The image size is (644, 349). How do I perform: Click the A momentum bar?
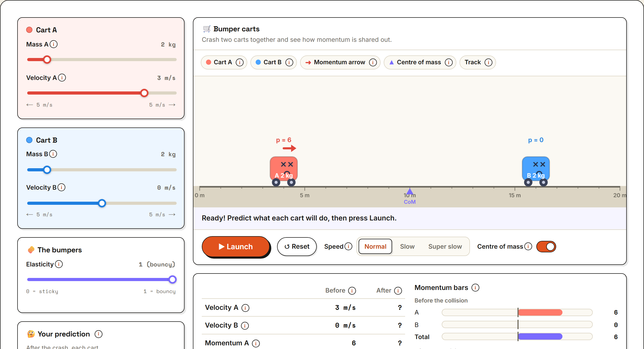pos(517,312)
